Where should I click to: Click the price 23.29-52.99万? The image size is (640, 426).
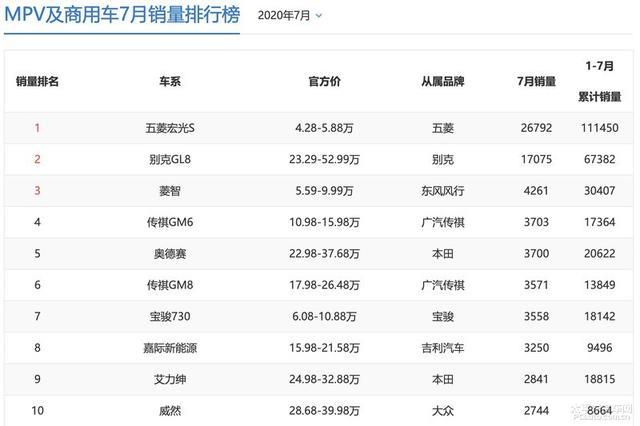pos(324,159)
